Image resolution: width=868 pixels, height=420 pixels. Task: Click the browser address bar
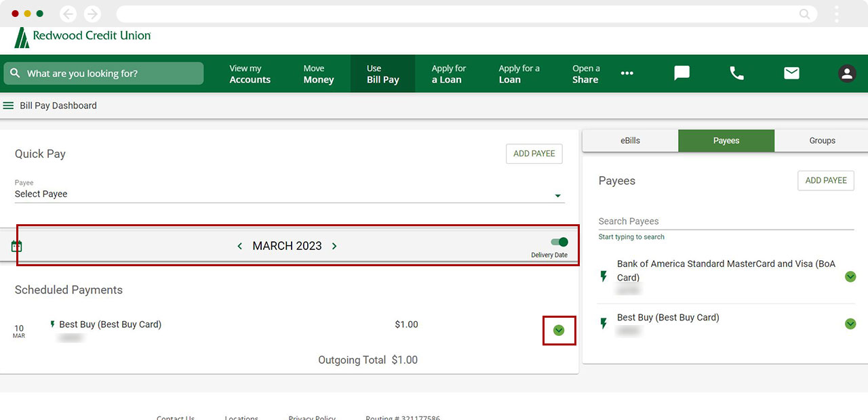pos(467,14)
